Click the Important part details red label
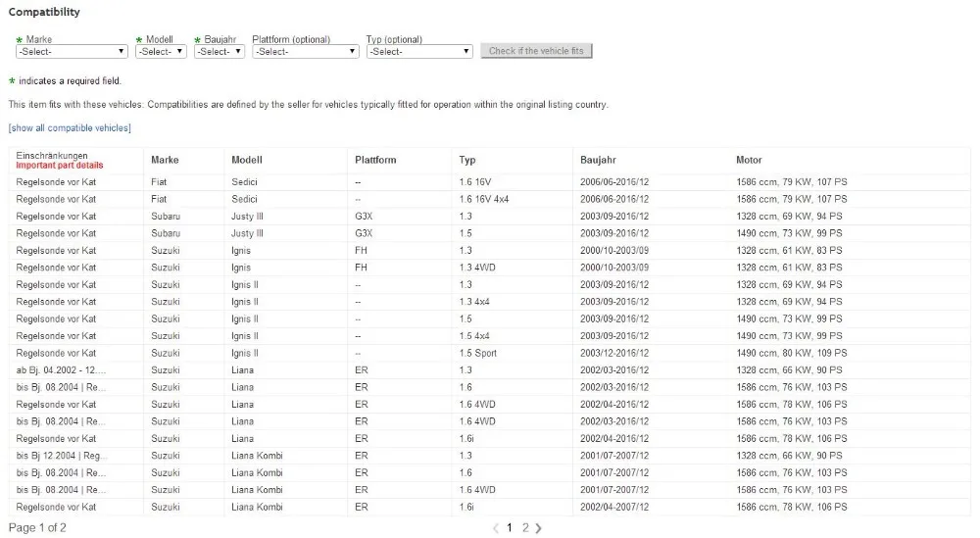The height and width of the screenshot is (538, 980). (x=60, y=166)
